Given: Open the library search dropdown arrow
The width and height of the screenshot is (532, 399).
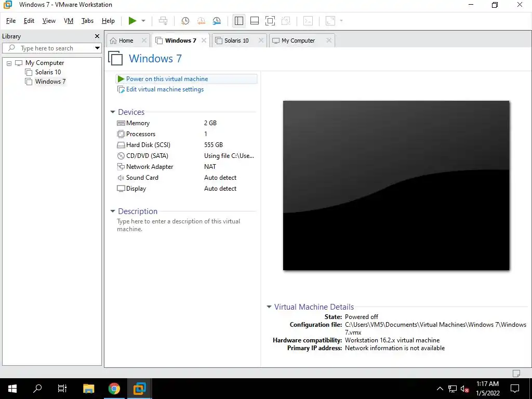Looking at the screenshot, I should (97, 48).
